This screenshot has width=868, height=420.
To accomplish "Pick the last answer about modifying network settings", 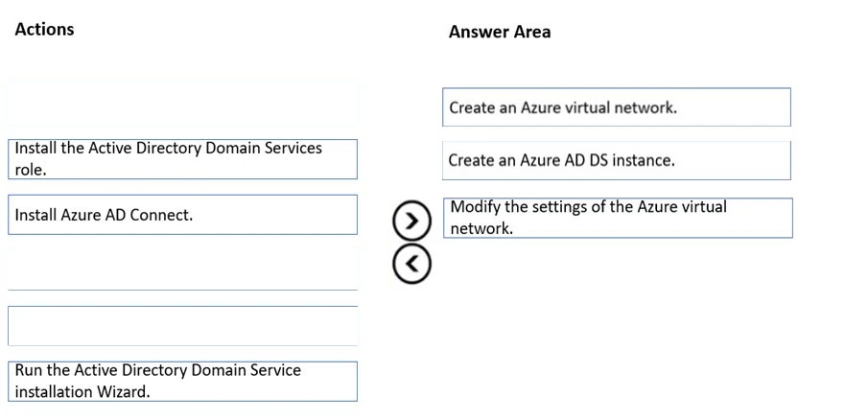I will (618, 218).
